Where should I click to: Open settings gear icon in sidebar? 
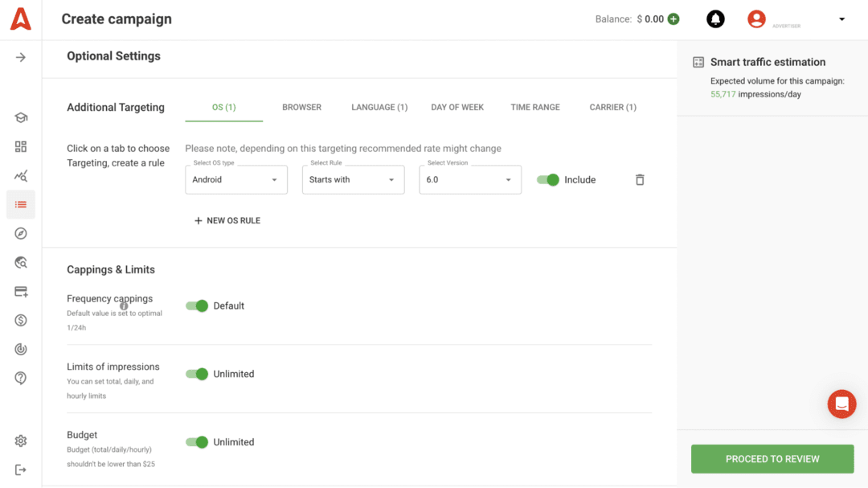21,441
